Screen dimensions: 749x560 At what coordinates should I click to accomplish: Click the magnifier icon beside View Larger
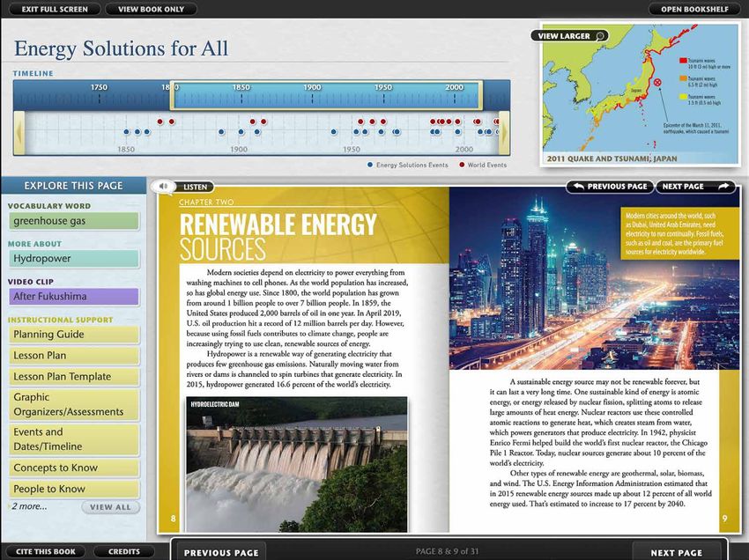600,36
